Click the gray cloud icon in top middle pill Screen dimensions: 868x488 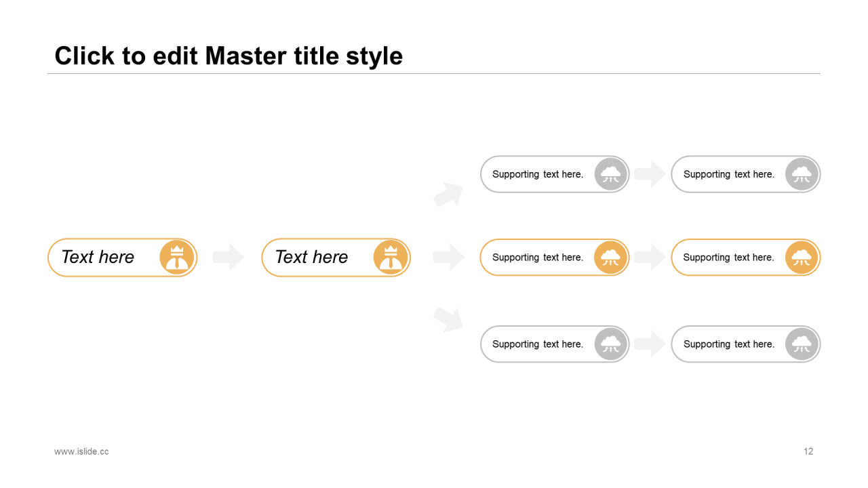(611, 174)
